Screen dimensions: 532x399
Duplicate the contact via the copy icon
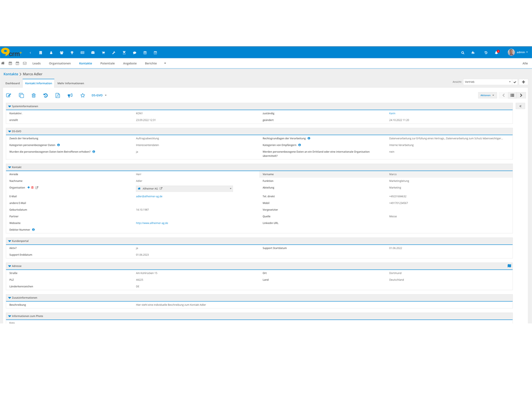21,95
